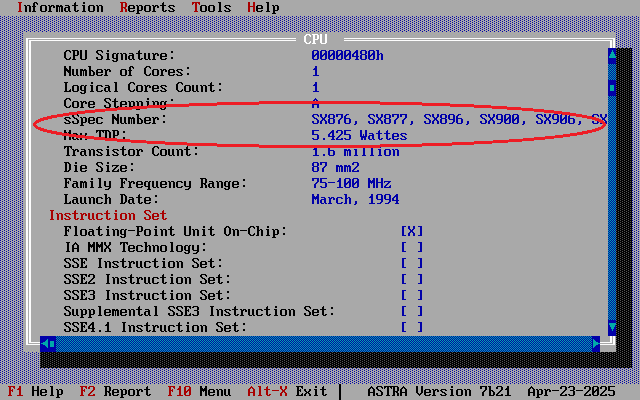The height and width of the screenshot is (400, 640).
Task: Click the vertical scrollbar thumb
Action: tap(612, 88)
